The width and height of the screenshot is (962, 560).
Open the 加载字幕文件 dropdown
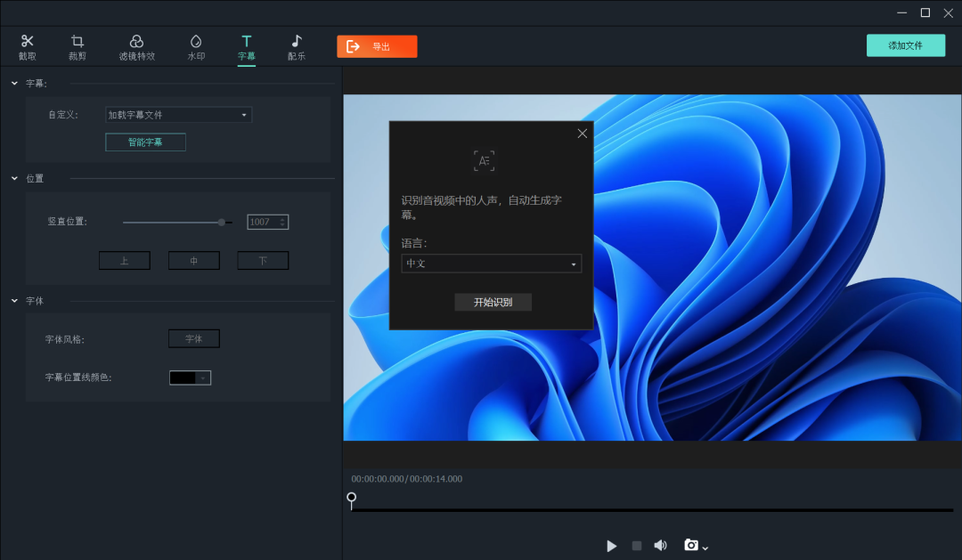178,115
